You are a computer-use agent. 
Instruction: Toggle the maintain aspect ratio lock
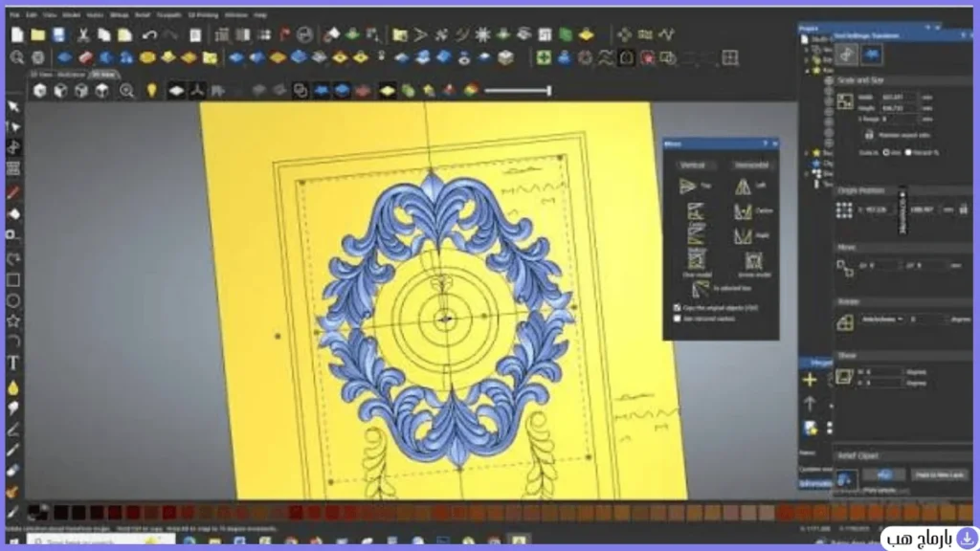(869, 134)
